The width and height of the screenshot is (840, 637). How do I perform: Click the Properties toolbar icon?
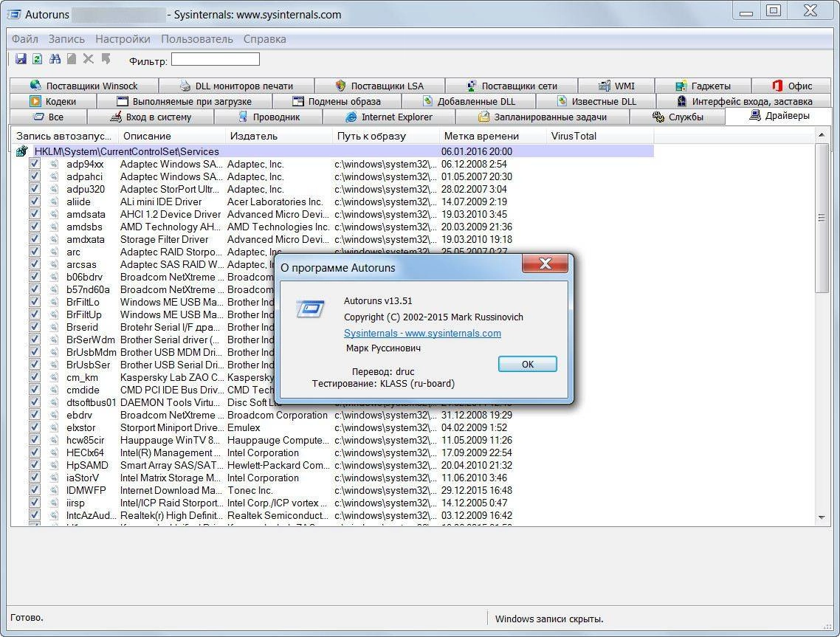[x=72, y=59]
